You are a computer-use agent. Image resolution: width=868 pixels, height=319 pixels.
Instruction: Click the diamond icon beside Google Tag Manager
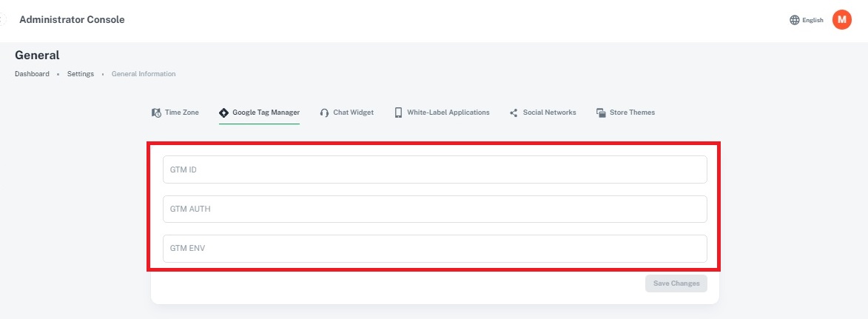click(223, 113)
